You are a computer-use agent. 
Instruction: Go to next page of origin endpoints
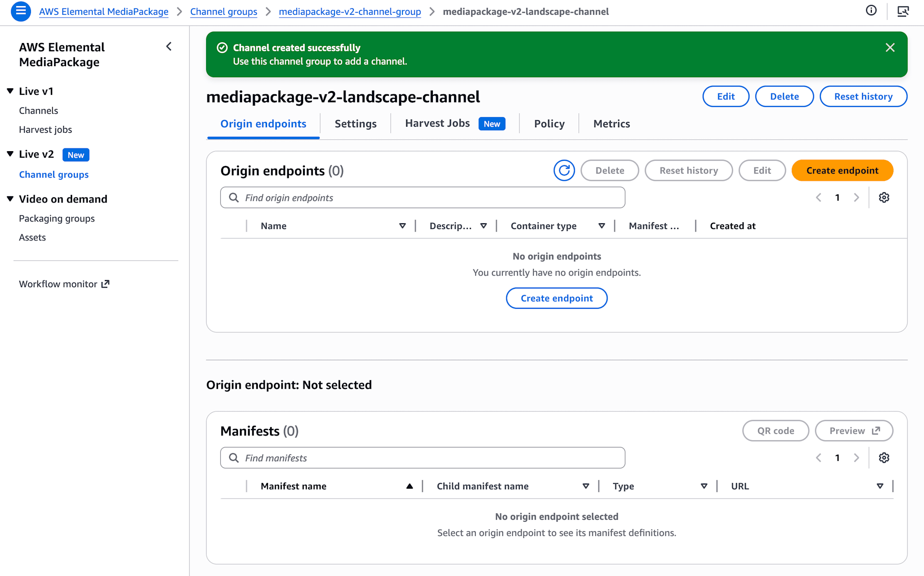pyautogui.click(x=857, y=197)
